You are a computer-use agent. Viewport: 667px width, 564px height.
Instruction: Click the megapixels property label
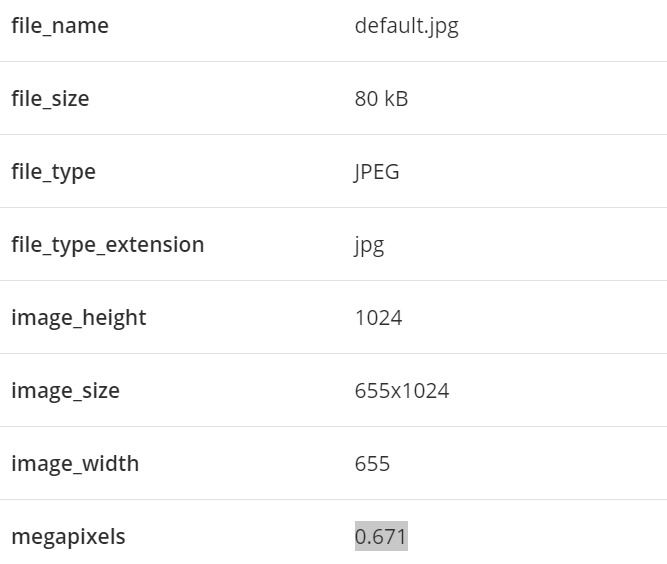point(68,537)
